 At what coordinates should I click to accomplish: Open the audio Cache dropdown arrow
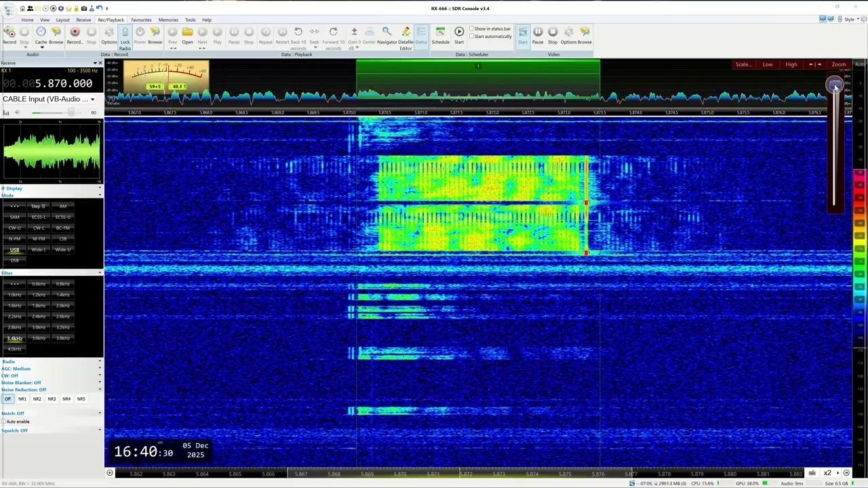tap(41, 47)
